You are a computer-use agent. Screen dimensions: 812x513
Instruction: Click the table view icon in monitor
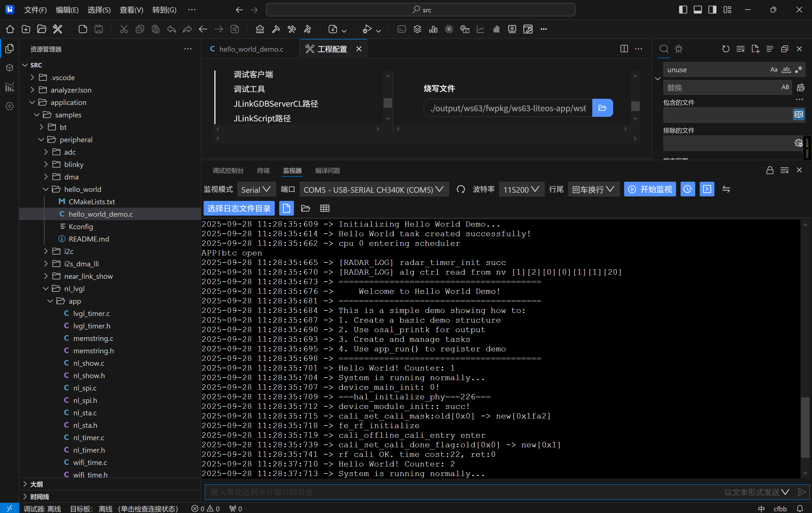coord(325,209)
